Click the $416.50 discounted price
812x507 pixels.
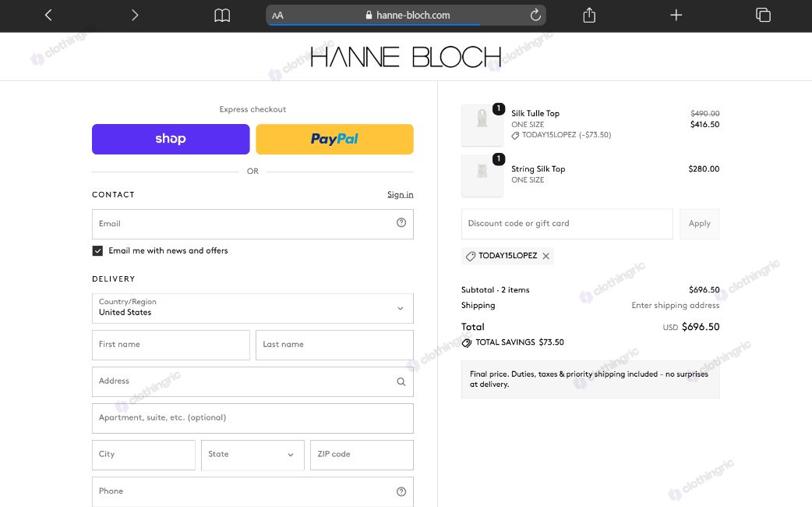704,125
